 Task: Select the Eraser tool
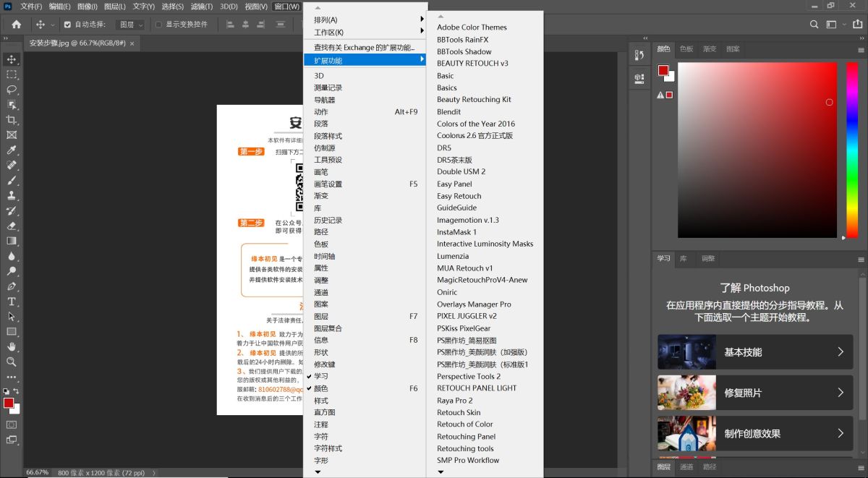coord(12,226)
